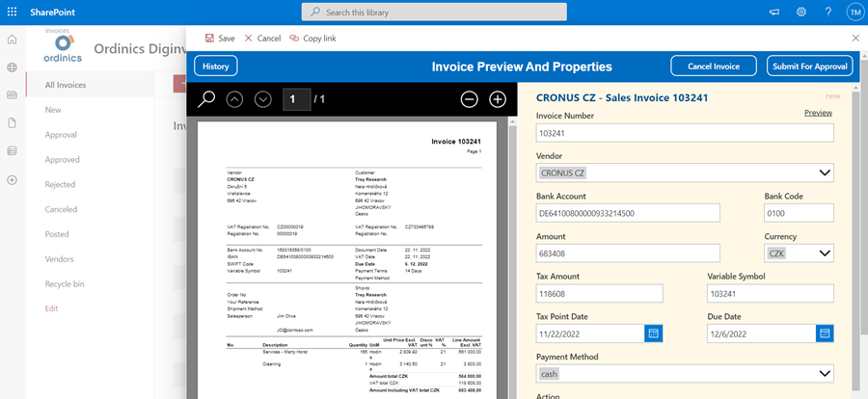Click the Tax Amount field

click(x=600, y=293)
